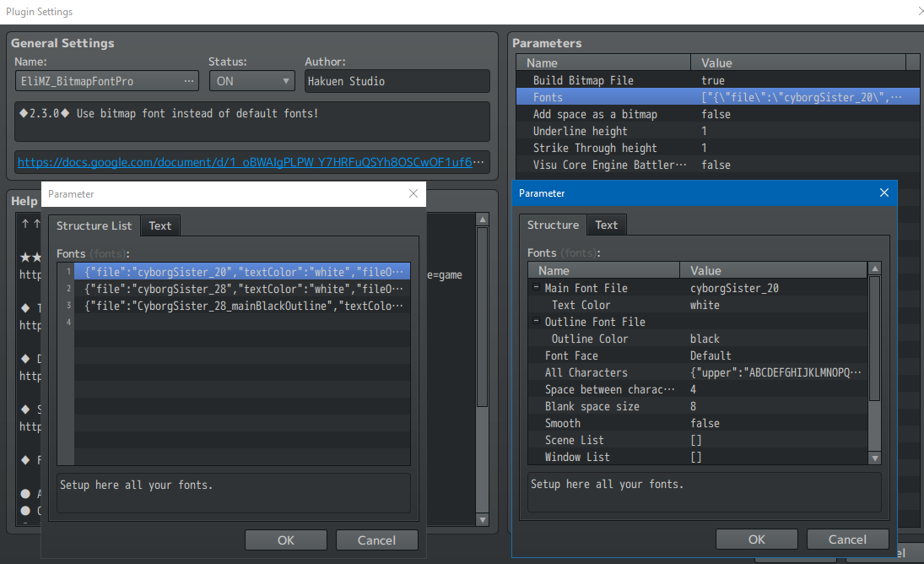Screen dimensions: 924x564
Task: Close the left Parameter dialog
Action: 413,194
